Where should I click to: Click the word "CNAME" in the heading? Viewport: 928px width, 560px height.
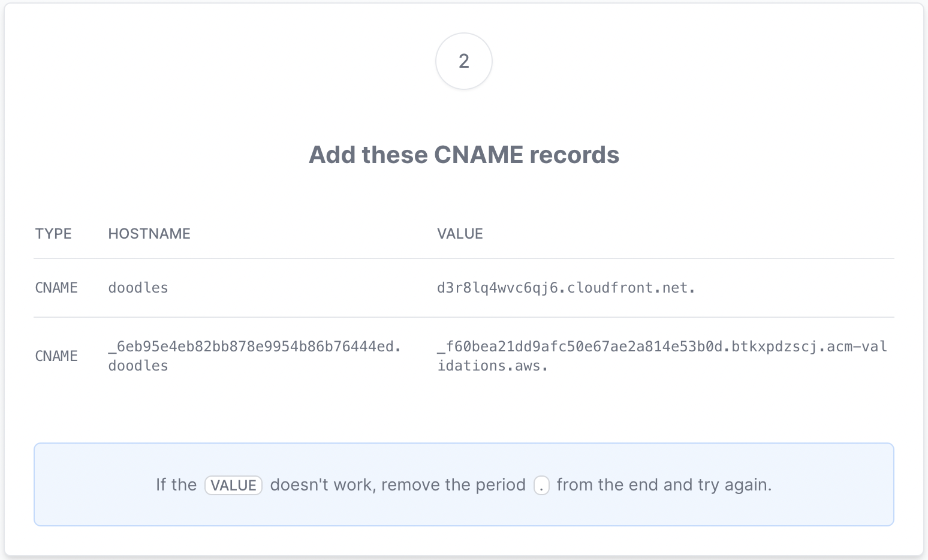[x=478, y=155]
